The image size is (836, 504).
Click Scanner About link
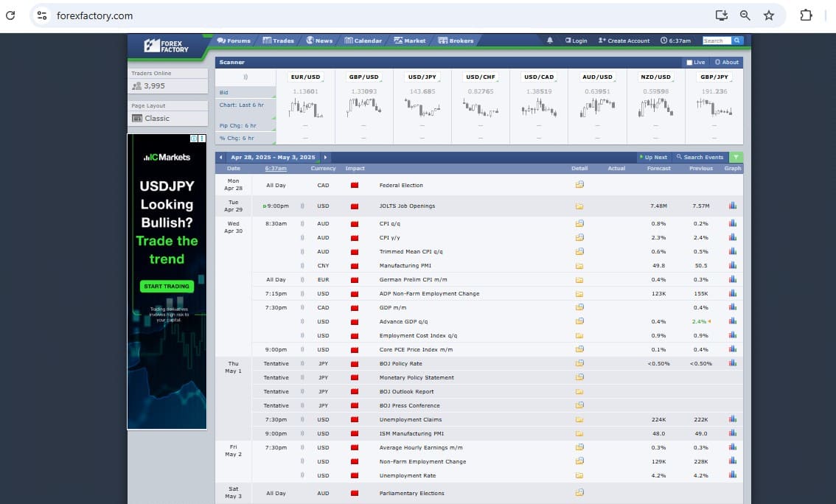pos(727,63)
